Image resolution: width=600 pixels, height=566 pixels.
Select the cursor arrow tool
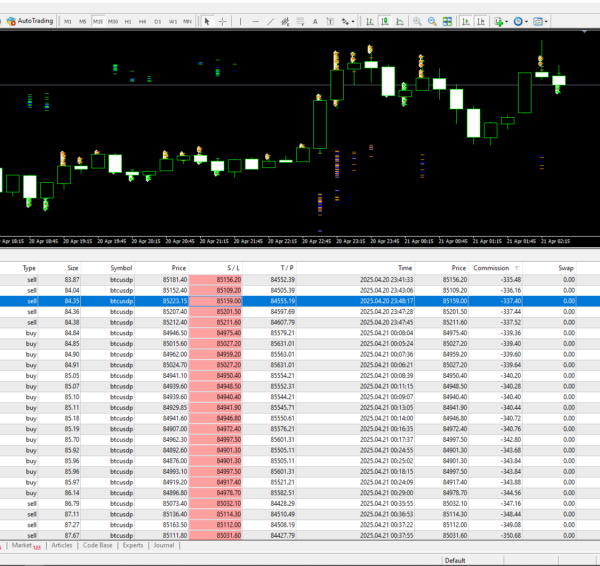coord(207,20)
